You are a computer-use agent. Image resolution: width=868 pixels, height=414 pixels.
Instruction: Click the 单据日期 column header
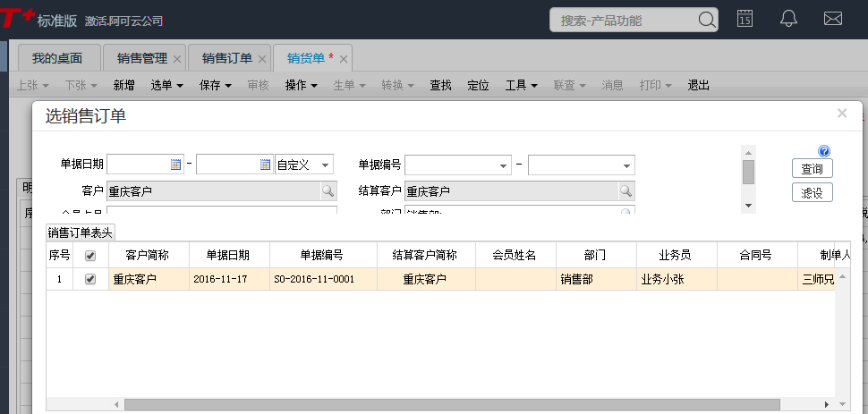[x=229, y=255]
